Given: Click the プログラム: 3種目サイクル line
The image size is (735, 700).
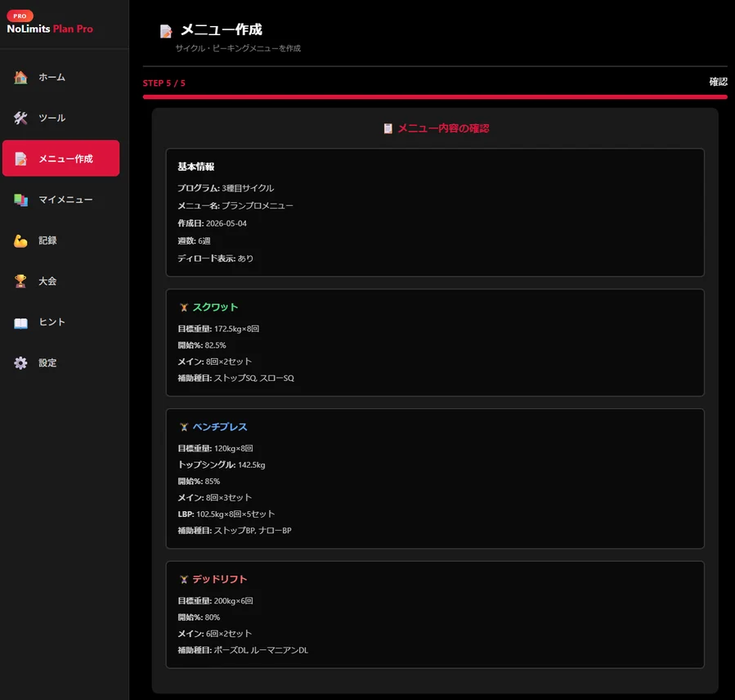Looking at the screenshot, I should [226, 188].
